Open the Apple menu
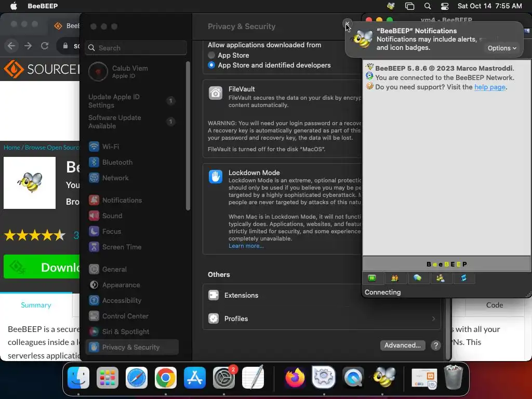 (x=14, y=6)
